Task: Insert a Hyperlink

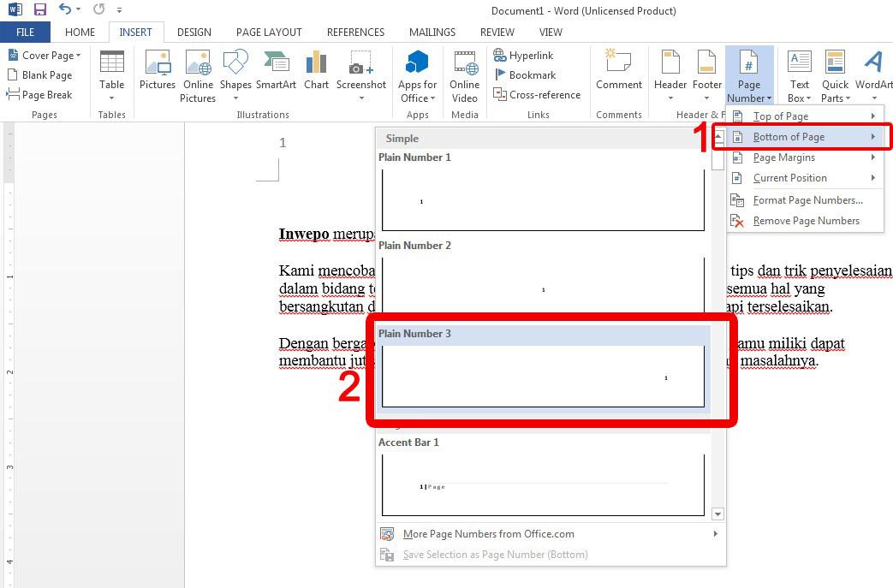Action: pyautogui.click(x=523, y=56)
